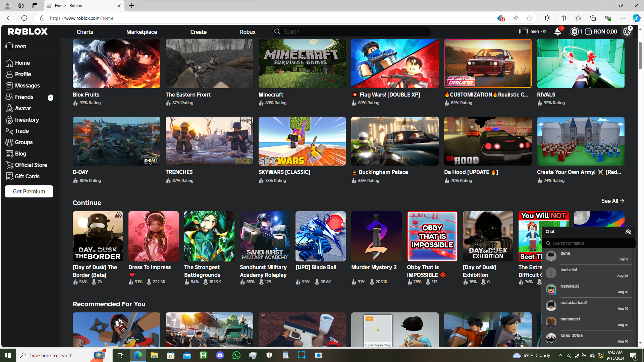The width and height of the screenshot is (644, 362).
Task: Add this page to favorites star
Action: pos(529,18)
